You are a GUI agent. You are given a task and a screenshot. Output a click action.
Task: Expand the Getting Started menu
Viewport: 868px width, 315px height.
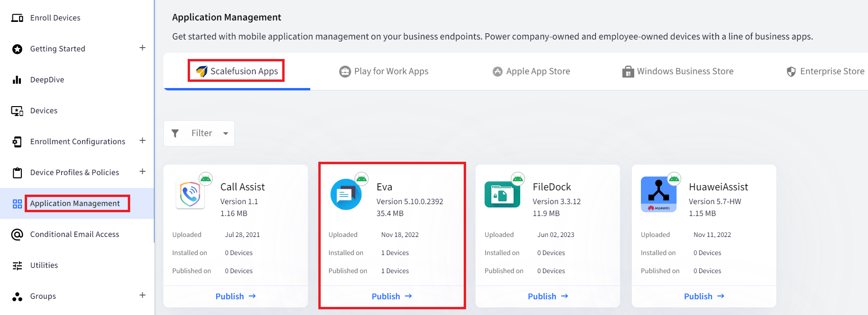click(x=143, y=48)
